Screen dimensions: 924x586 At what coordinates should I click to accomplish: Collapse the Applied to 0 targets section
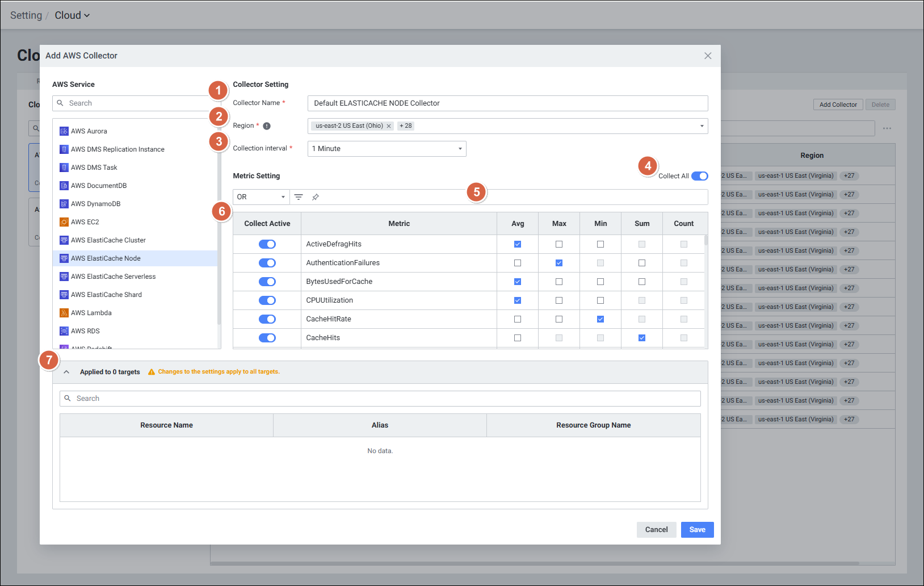(x=66, y=372)
